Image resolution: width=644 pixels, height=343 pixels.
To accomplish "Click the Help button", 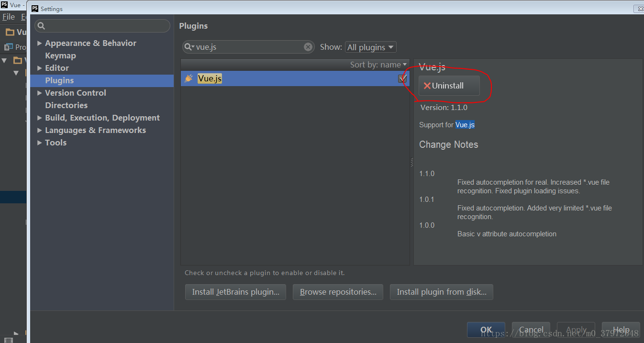I will [621, 330].
